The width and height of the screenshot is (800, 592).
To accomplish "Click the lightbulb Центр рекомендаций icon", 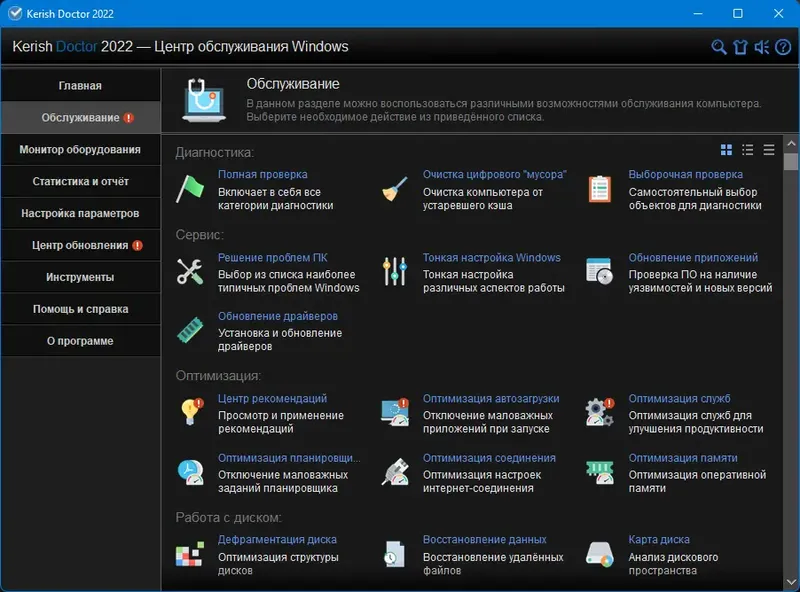I will point(191,412).
